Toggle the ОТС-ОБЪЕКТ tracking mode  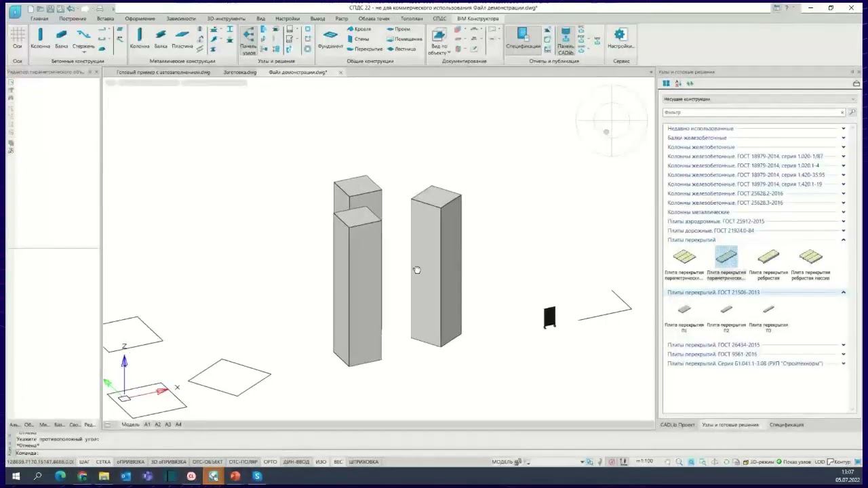pos(208,462)
